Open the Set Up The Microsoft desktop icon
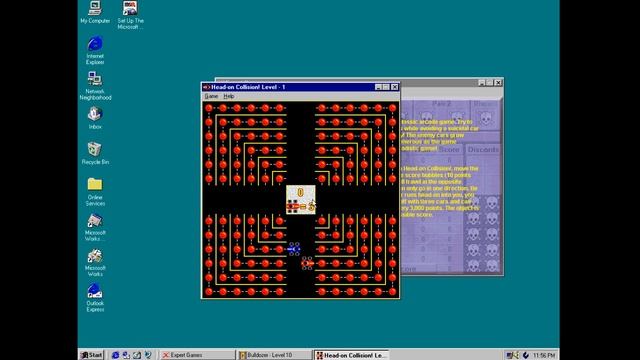 click(x=130, y=15)
